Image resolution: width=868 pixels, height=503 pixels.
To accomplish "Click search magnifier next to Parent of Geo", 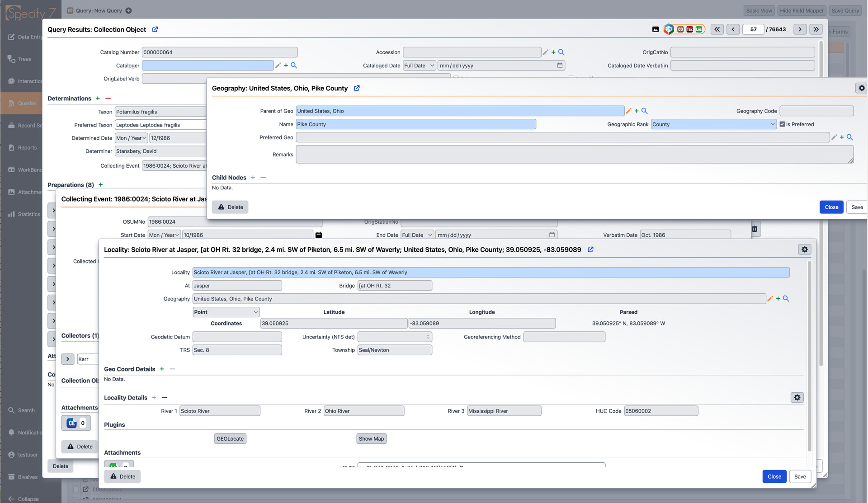I will tap(645, 111).
